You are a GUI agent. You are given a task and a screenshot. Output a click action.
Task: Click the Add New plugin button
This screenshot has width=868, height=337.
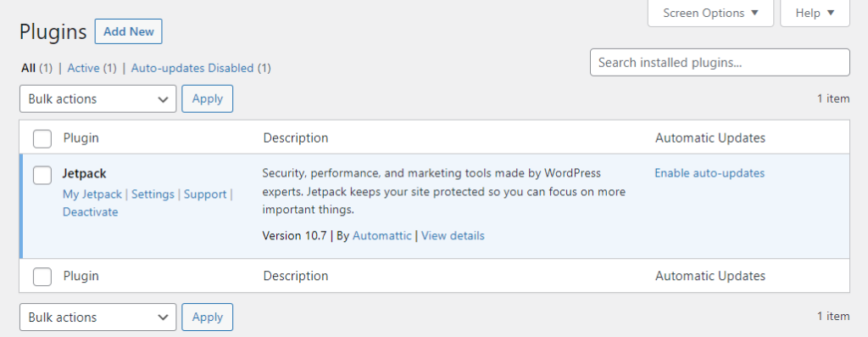129,31
